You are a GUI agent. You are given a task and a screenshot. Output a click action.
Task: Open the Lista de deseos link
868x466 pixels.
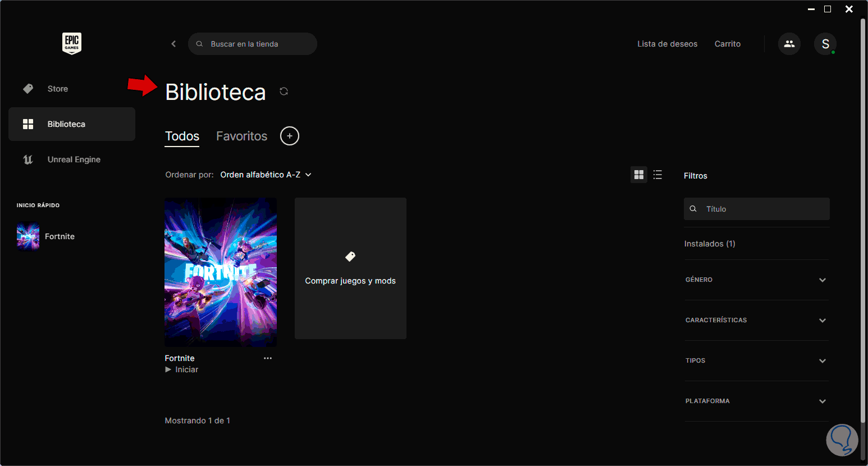tap(667, 44)
